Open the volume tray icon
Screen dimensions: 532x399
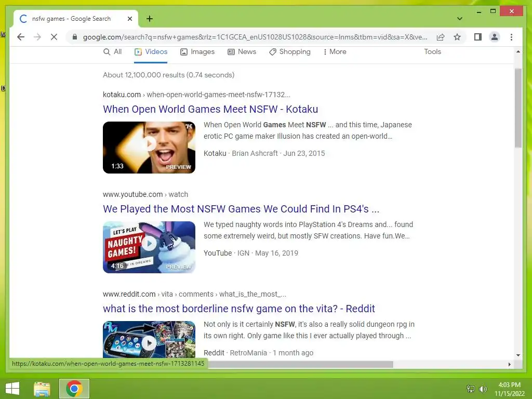(x=483, y=389)
